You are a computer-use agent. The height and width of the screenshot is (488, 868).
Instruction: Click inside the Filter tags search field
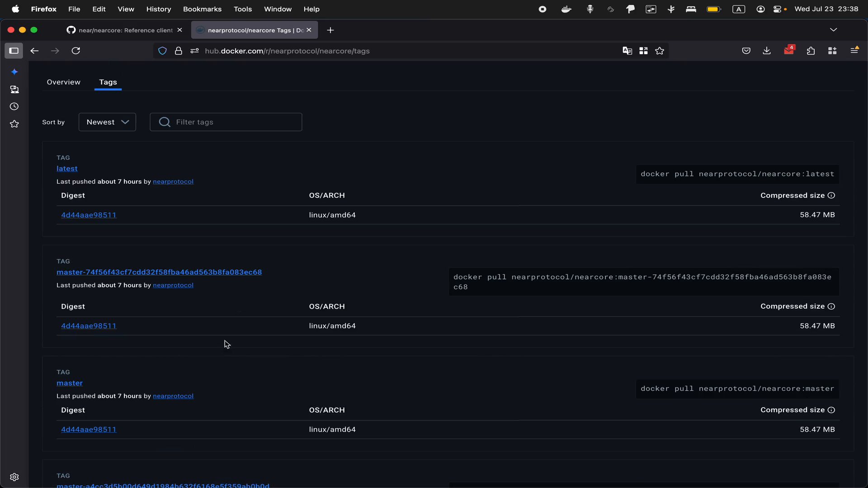click(x=226, y=122)
